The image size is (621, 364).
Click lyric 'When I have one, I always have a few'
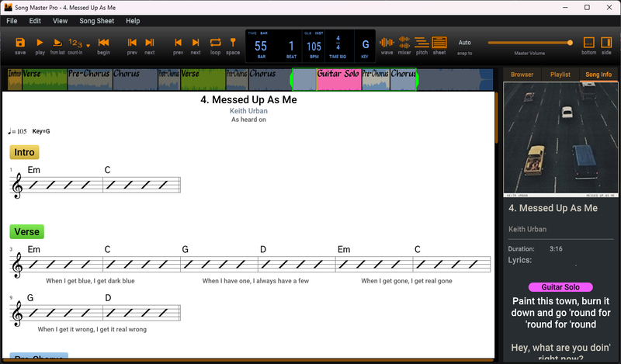(255, 281)
